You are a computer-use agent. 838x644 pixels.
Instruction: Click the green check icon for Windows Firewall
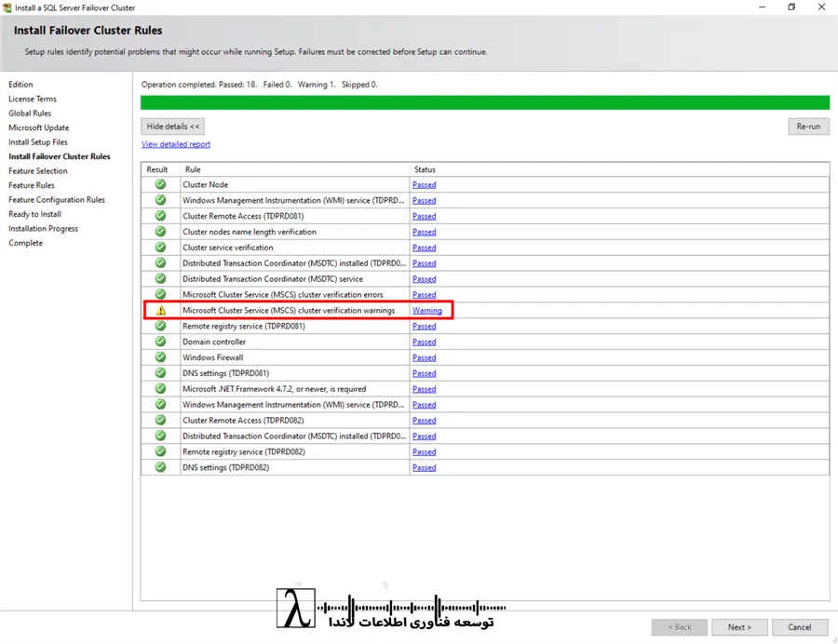pyautogui.click(x=160, y=357)
